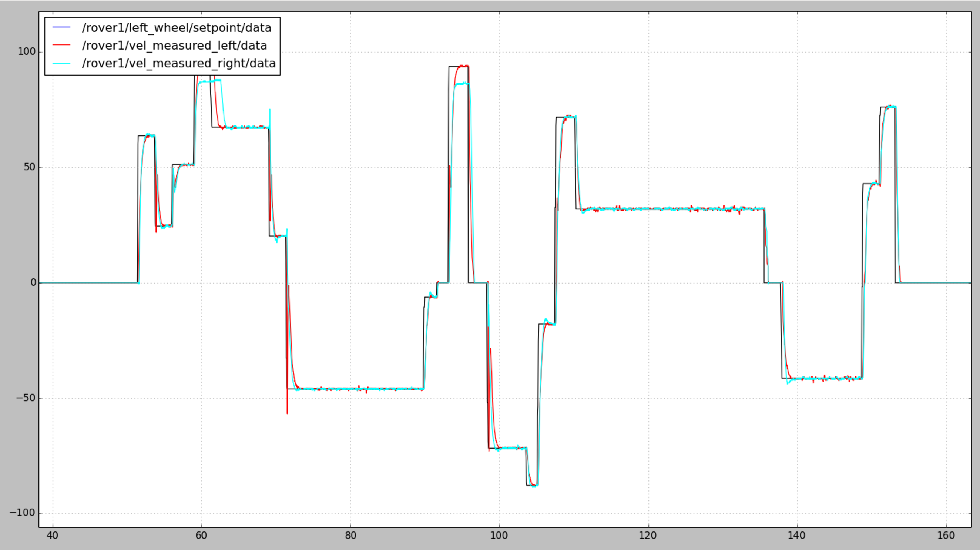This screenshot has width=980, height=550.
Task: Click the /rover1/vel_measured_right/data legend label
Action: tap(179, 63)
